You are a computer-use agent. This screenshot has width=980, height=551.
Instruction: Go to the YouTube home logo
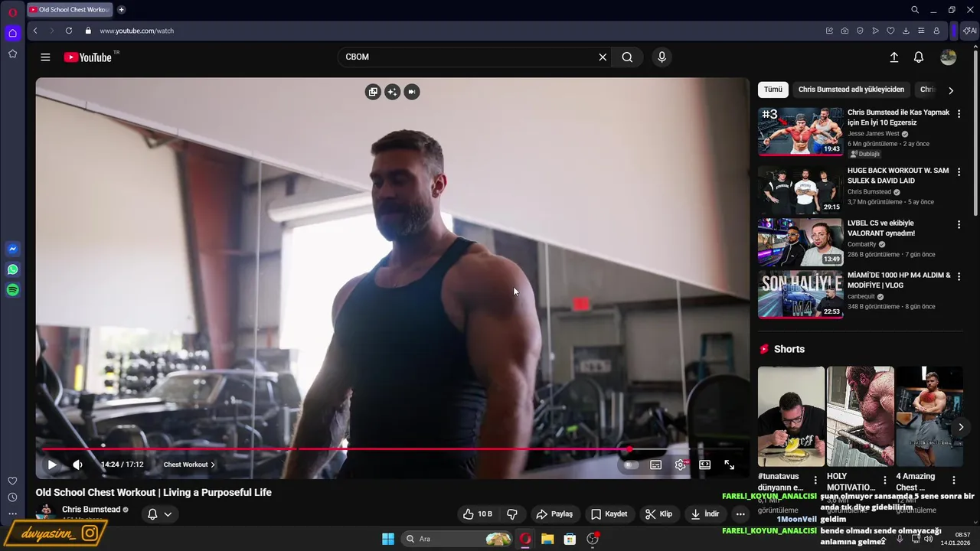[x=88, y=57]
